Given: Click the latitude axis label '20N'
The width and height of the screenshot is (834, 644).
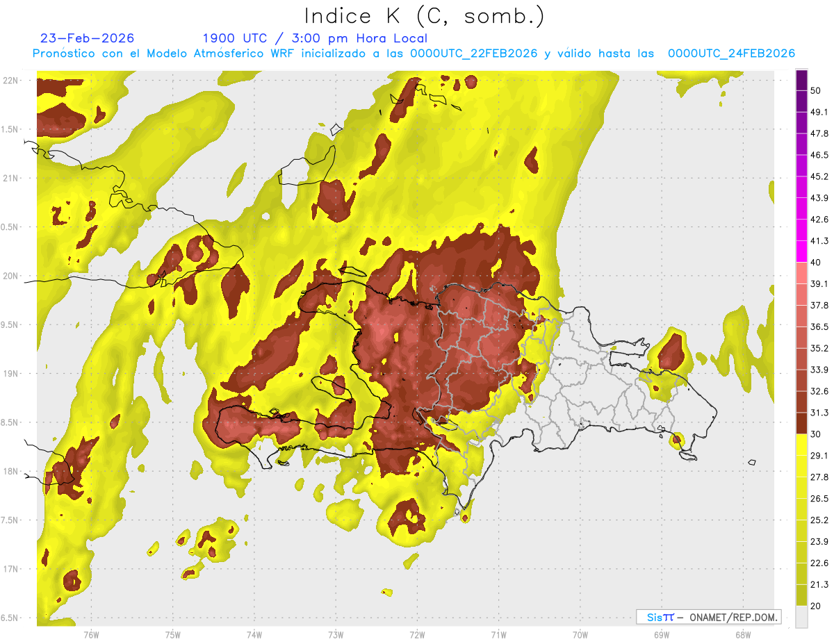Looking at the screenshot, I should 12,276.
